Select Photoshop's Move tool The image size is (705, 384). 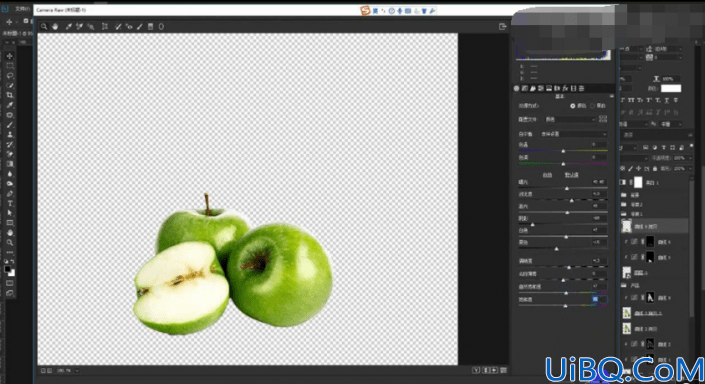coord(9,56)
